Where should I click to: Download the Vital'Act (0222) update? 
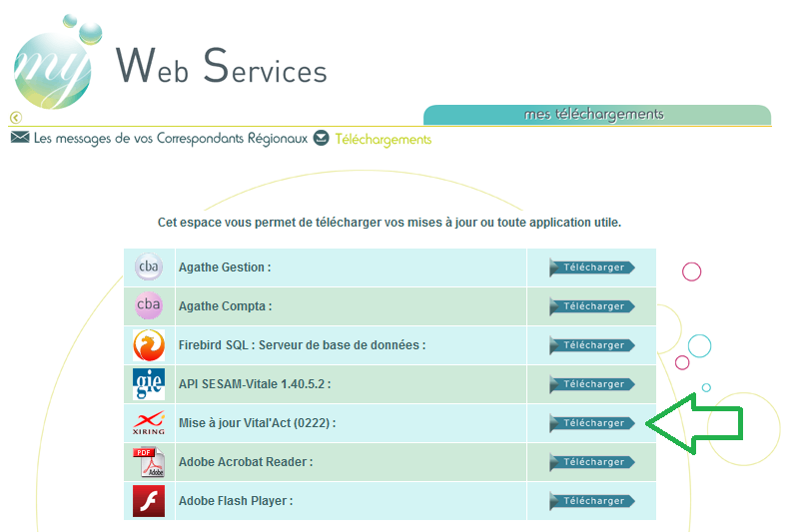(592, 423)
